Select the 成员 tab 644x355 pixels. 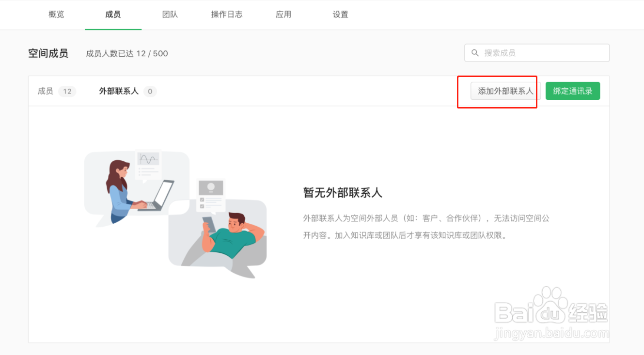click(113, 15)
